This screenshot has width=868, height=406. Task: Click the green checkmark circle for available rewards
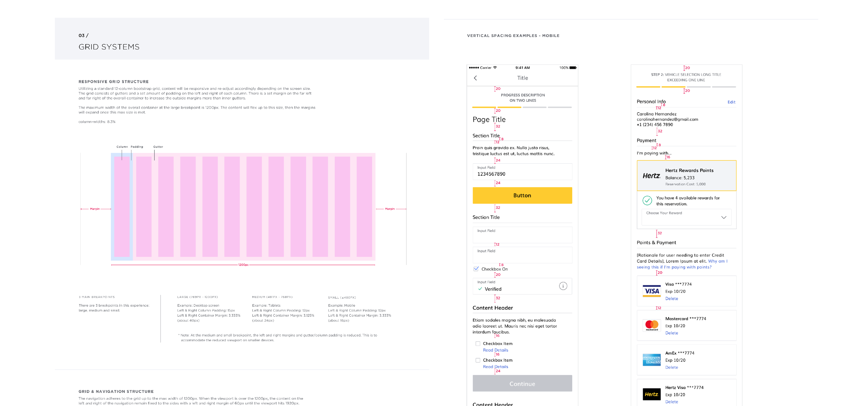point(647,201)
